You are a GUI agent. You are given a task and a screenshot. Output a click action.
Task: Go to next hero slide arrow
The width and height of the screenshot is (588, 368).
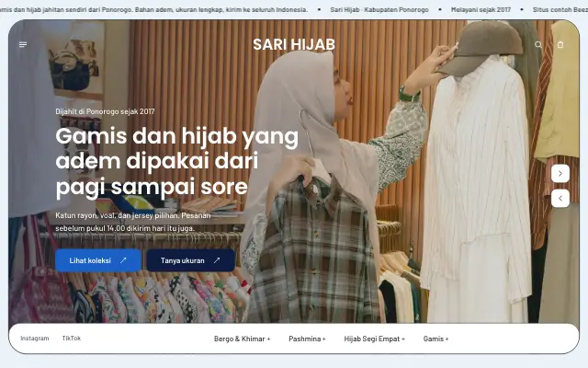(x=560, y=174)
